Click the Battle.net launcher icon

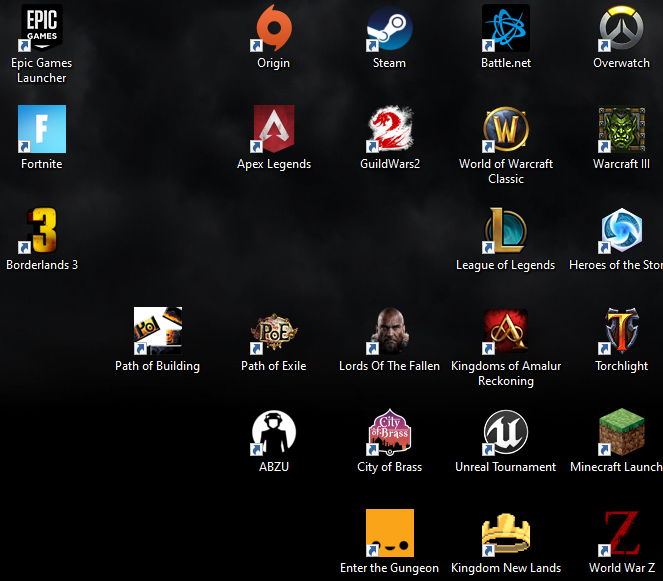(x=506, y=28)
